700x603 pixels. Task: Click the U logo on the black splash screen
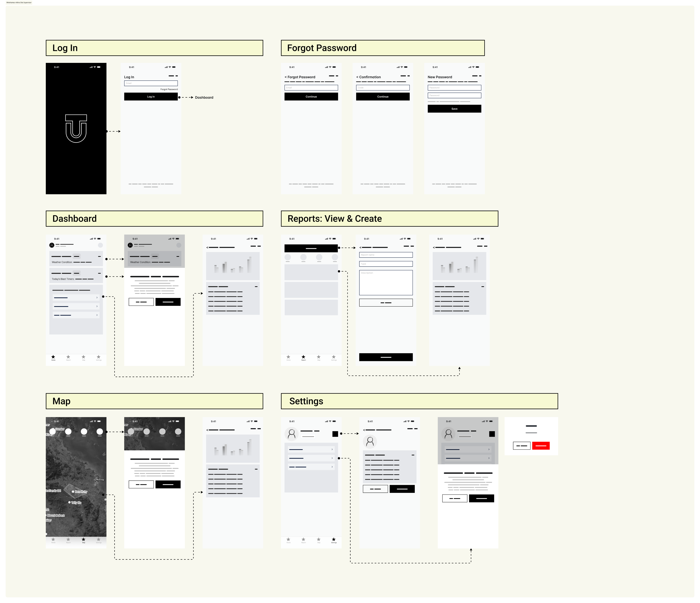pyautogui.click(x=76, y=128)
